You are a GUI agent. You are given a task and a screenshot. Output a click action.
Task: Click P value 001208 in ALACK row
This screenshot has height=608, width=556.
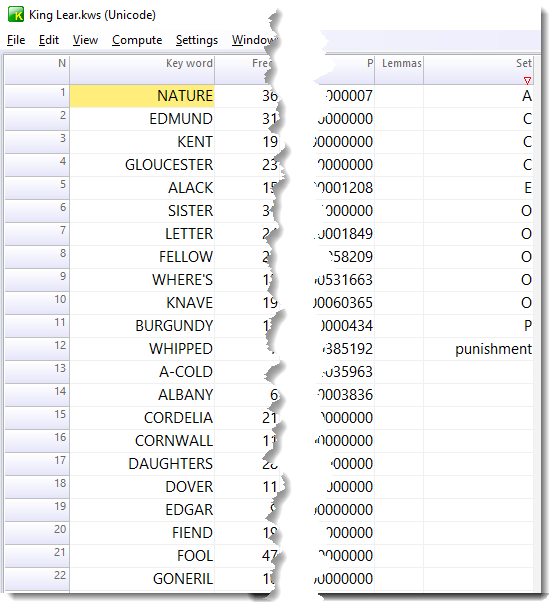[345, 188]
